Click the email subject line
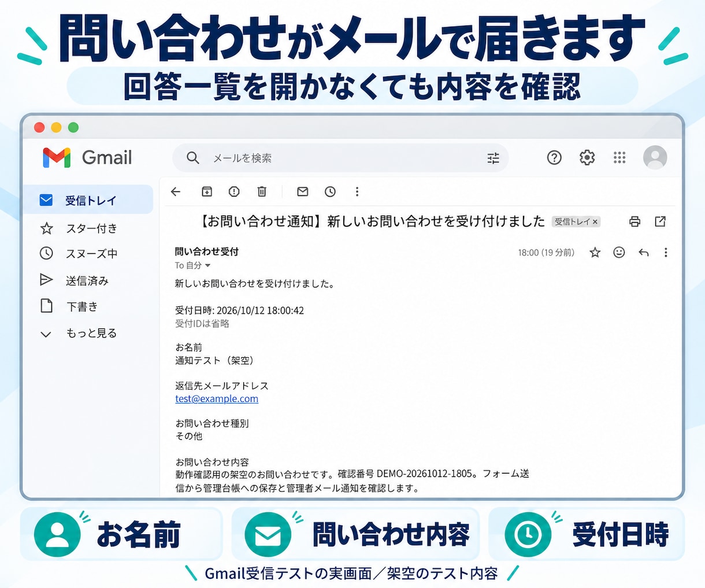The width and height of the screenshot is (705, 588). tap(372, 221)
